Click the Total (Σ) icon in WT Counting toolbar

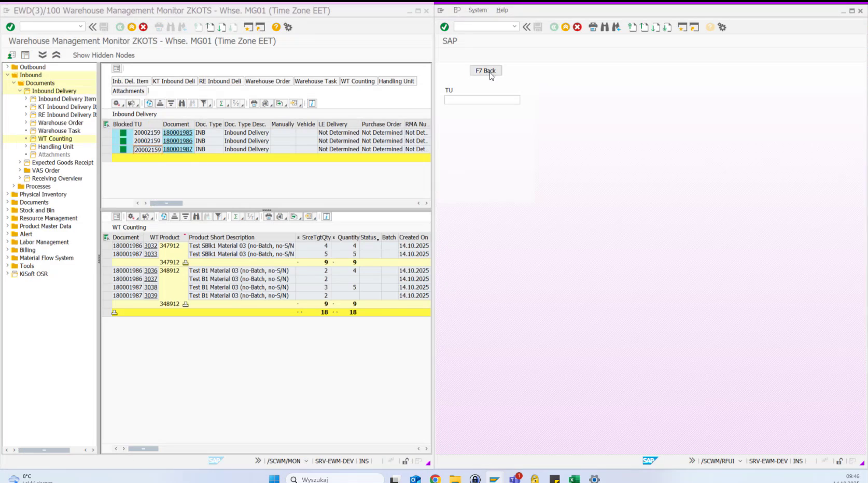[x=236, y=217]
